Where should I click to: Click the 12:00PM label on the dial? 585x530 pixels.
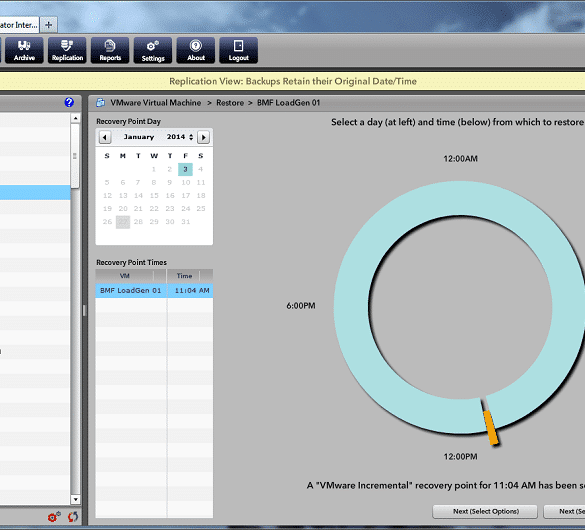tap(460, 457)
